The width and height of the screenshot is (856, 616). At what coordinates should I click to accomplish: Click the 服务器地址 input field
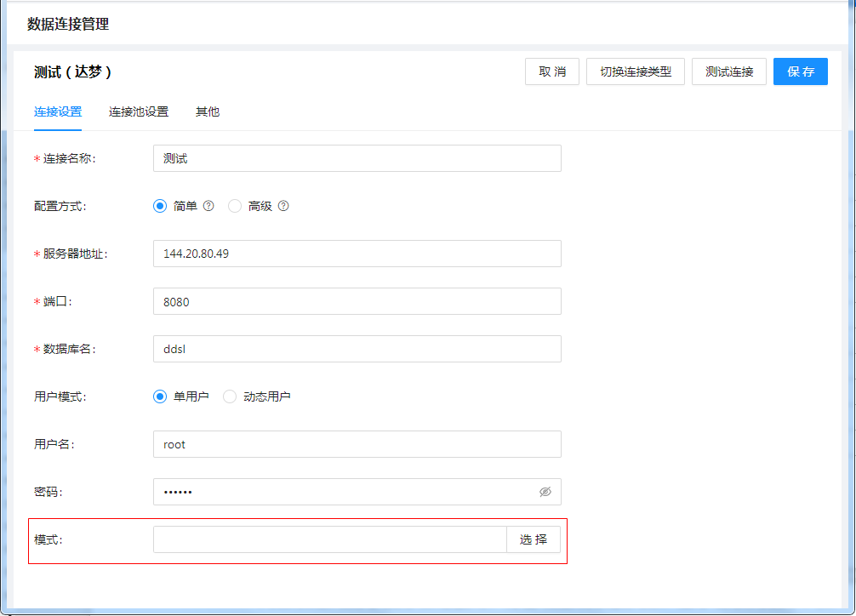357,254
